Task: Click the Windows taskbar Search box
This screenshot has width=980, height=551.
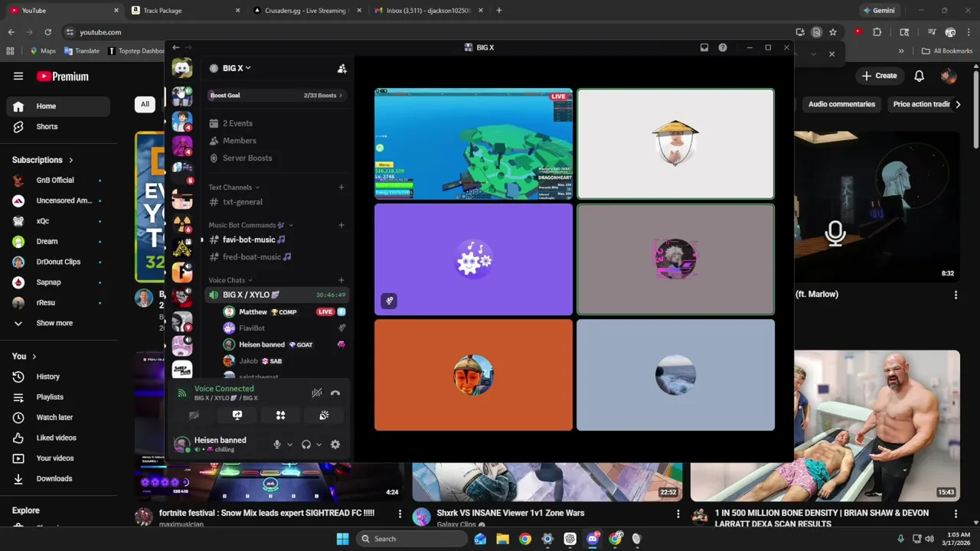Action: [412, 539]
